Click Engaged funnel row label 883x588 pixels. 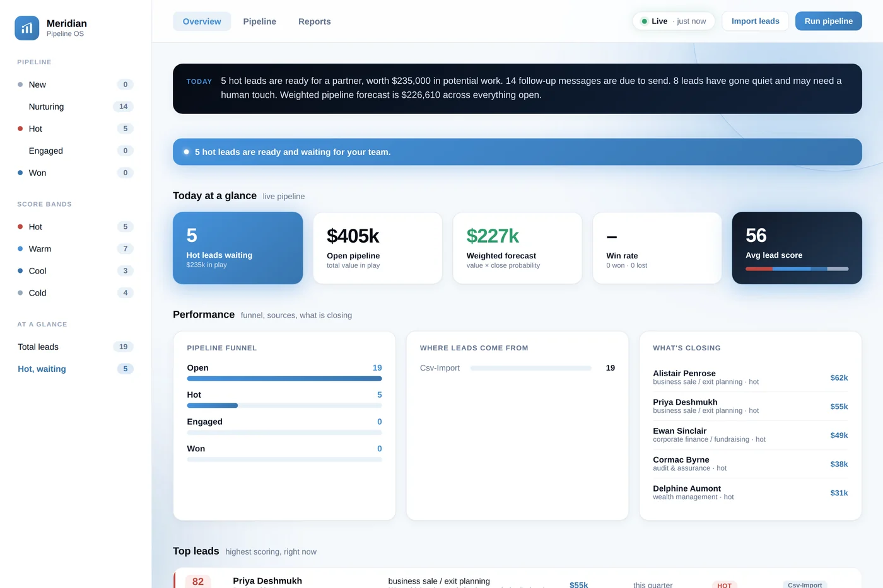click(205, 422)
